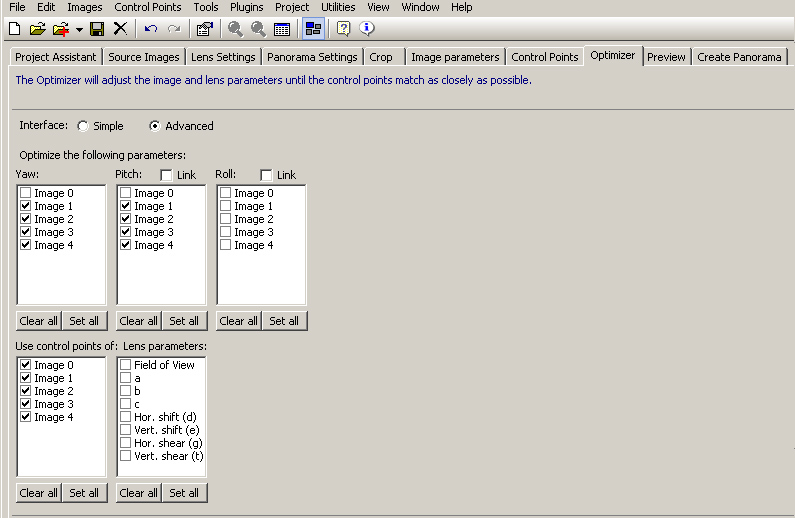Click Clear all under control points list
This screenshot has height=518, width=795.
point(39,493)
